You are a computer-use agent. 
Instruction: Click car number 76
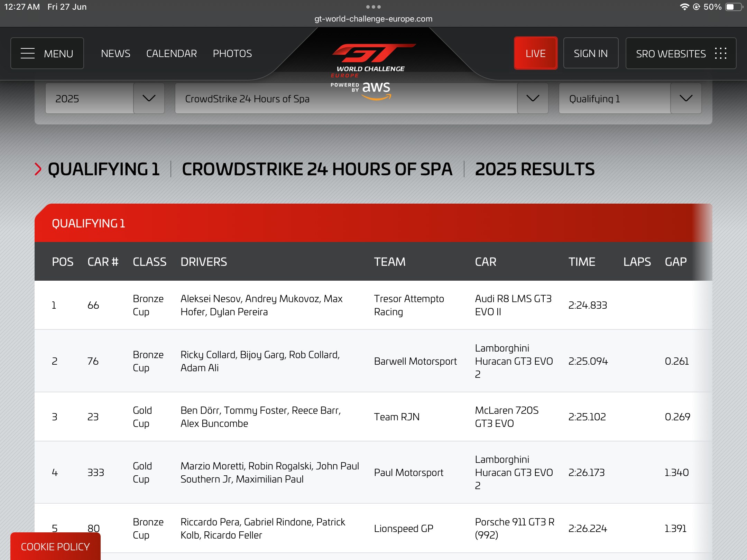(x=93, y=361)
